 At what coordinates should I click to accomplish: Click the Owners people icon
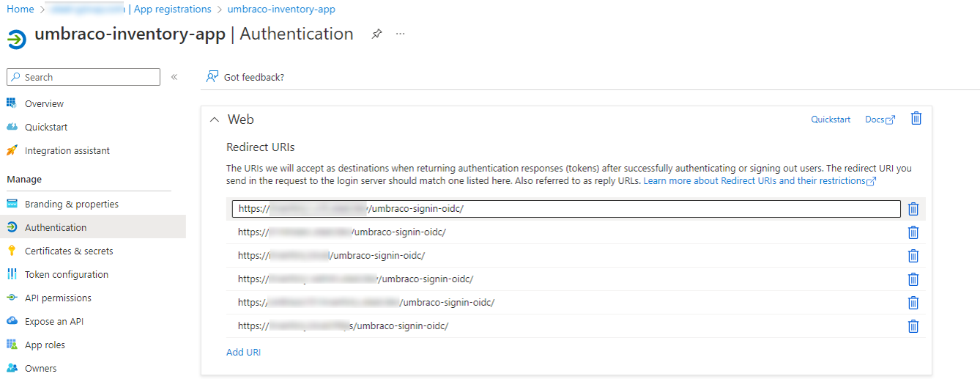pos(12,368)
